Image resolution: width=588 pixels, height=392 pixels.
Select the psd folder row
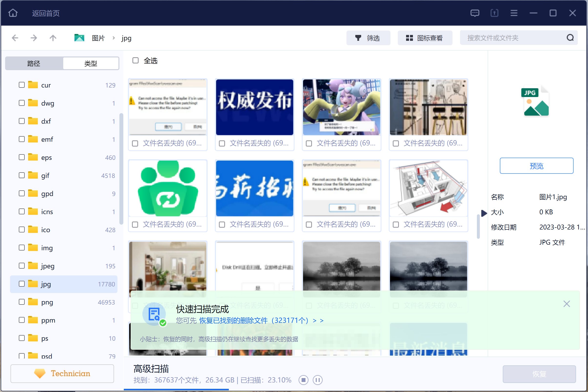64,355
